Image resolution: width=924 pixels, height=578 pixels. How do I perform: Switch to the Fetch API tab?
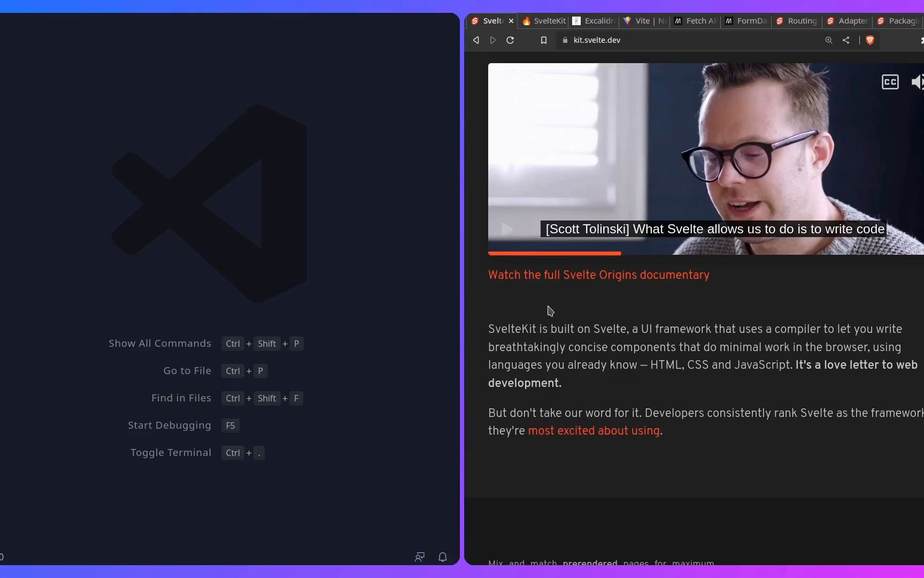[696, 21]
